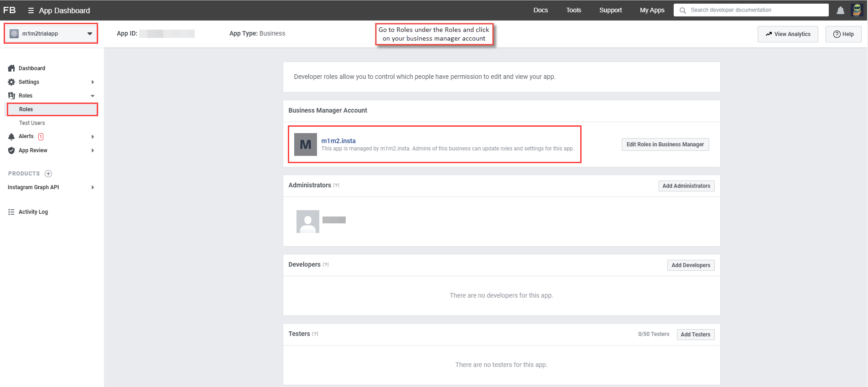Open the m1m2trialapp app selector dropdown
The image size is (868, 387).
(51, 34)
